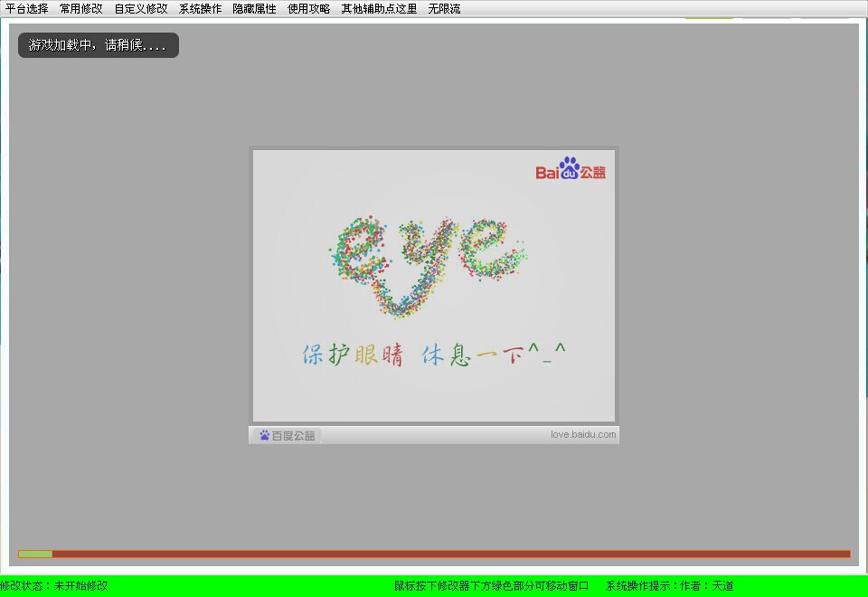Image resolution: width=868 pixels, height=597 pixels.
Task: Expand the 自定义修改 menu
Action: [141, 9]
